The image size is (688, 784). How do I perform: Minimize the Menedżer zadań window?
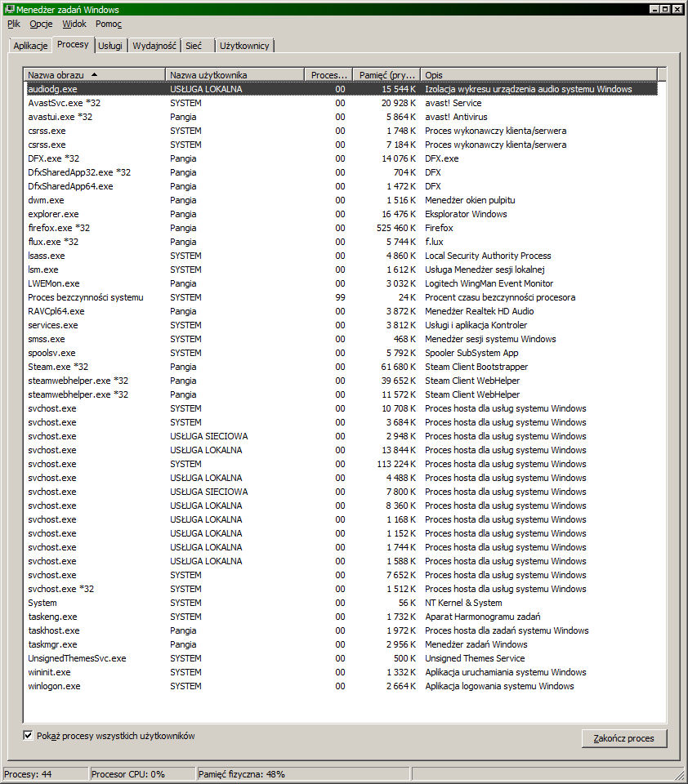pos(654,9)
